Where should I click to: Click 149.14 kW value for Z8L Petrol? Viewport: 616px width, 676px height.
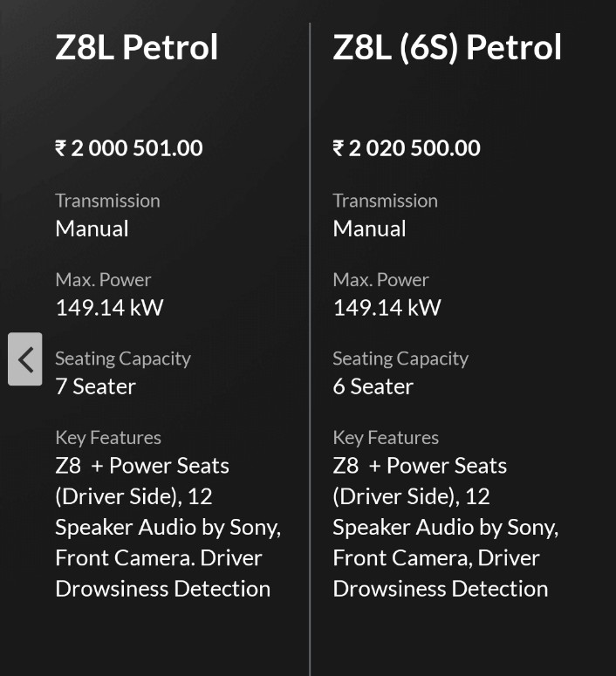109,308
